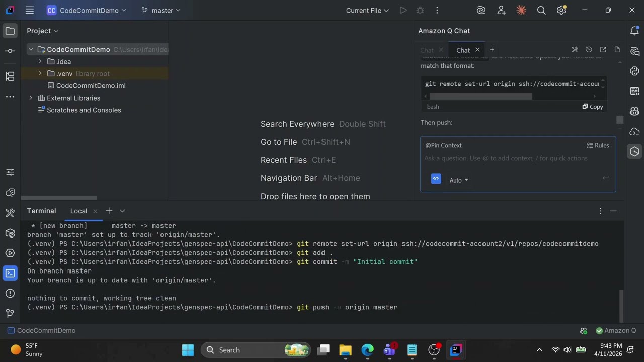Open the Structure tool window
Viewport: 644px width, 362px height.
(x=10, y=76)
